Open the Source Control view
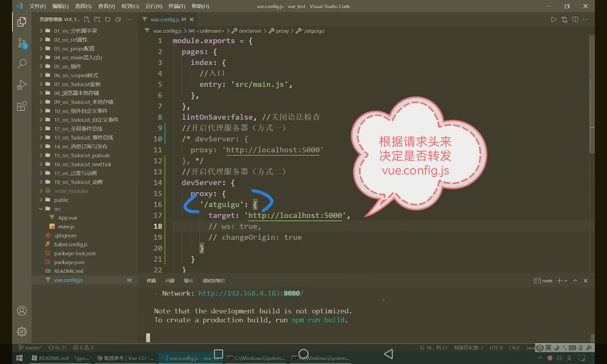 (x=22, y=43)
